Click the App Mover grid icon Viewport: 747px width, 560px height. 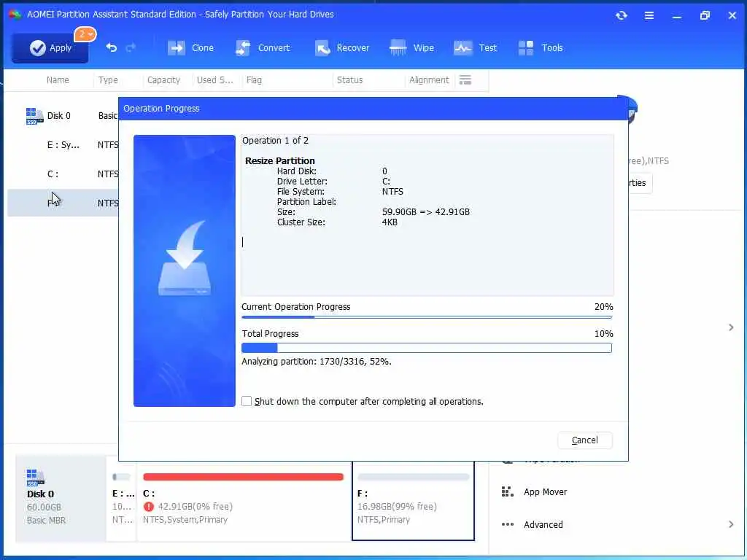point(508,491)
